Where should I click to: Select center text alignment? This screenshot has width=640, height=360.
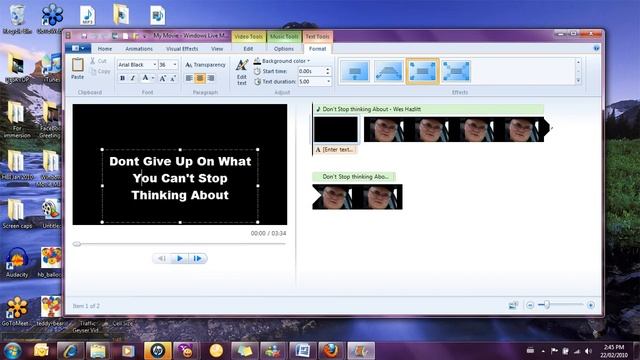coord(200,78)
